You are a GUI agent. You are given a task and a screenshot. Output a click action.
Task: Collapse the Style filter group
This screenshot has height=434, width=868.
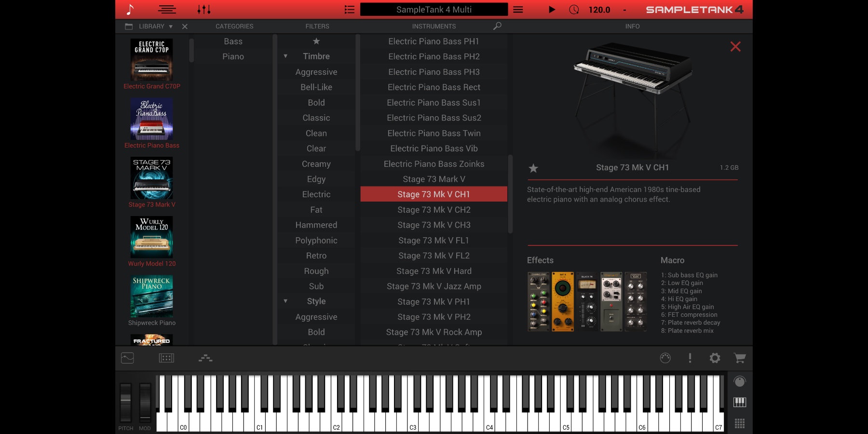[x=285, y=301]
